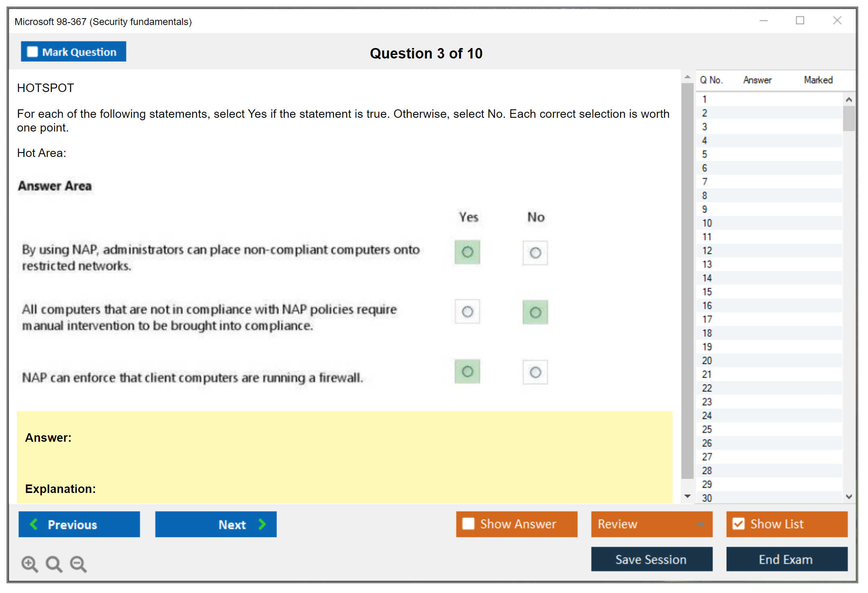868x593 pixels.
Task: Expand the Review dropdown arrow
Action: click(x=700, y=524)
